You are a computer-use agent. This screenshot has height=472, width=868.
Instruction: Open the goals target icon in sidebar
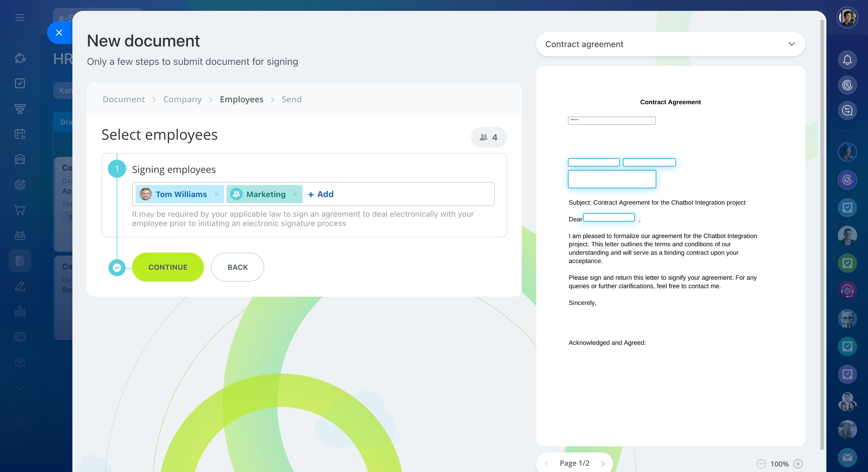(x=20, y=184)
